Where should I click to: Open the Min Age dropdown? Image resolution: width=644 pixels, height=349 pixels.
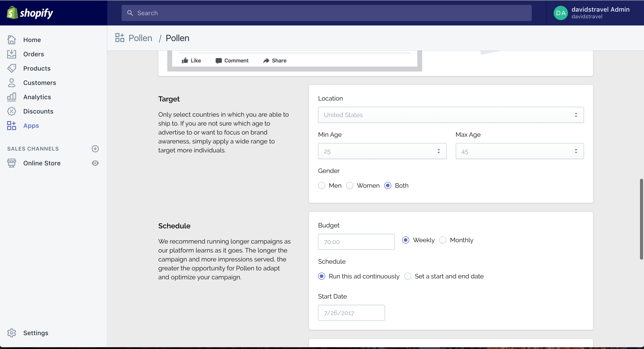click(382, 151)
